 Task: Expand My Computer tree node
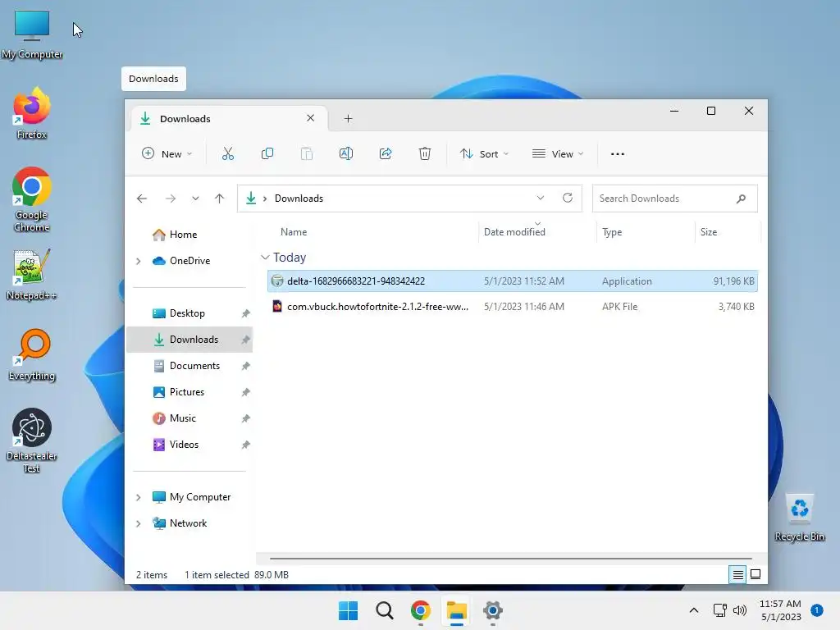[x=138, y=497]
